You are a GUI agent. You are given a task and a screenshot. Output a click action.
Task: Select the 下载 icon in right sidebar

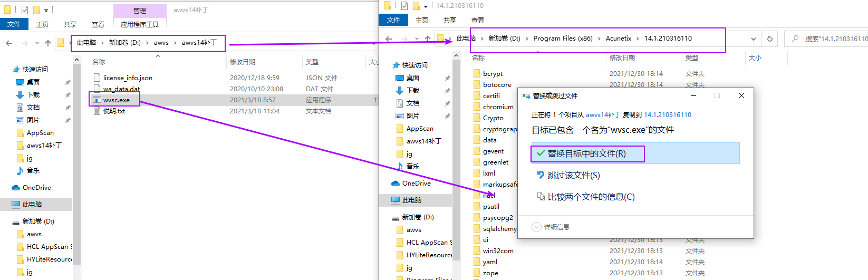pos(400,91)
